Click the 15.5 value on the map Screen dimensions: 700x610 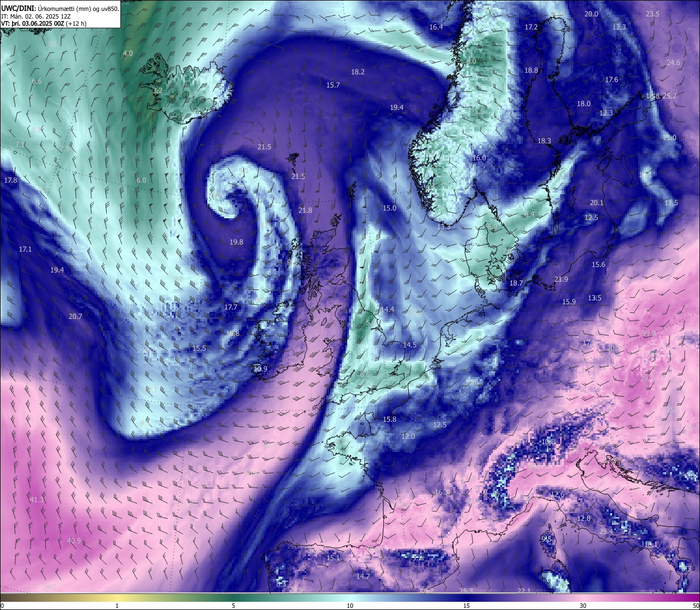(199, 348)
